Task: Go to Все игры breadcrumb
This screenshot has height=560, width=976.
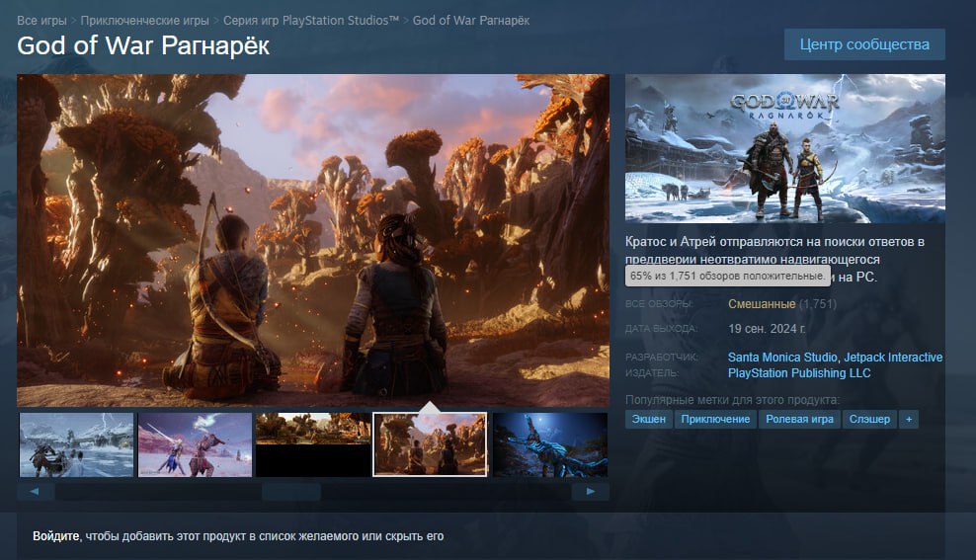Action: pyautogui.click(x=41, y=21)
